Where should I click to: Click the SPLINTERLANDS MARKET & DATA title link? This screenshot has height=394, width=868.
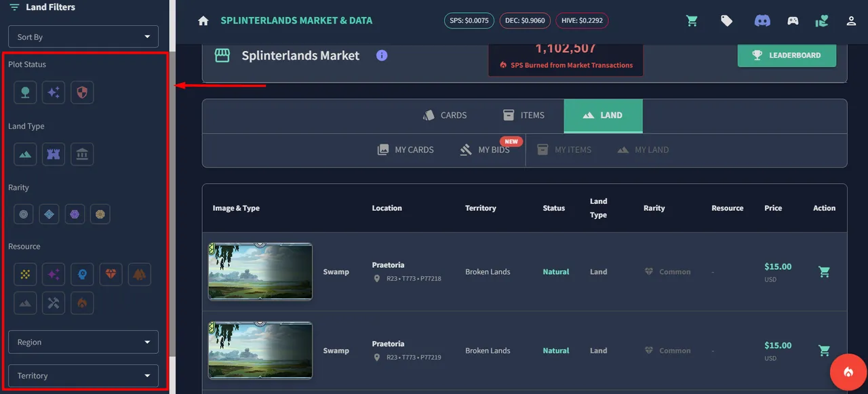296,20
